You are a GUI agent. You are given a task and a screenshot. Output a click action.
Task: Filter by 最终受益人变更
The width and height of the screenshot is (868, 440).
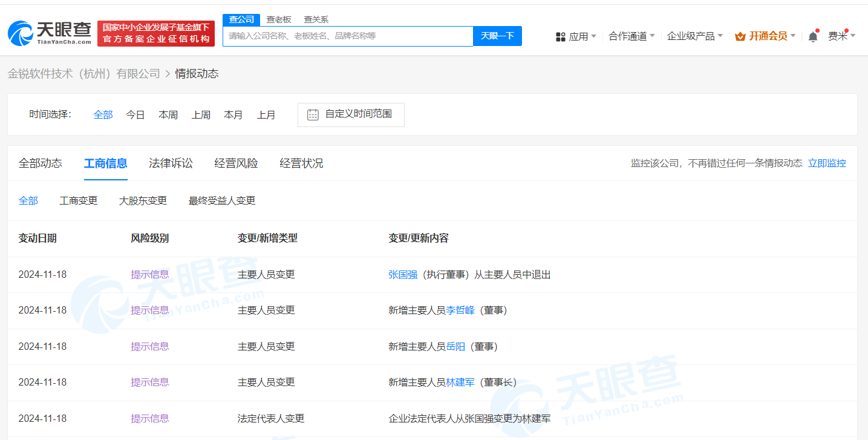coord(222,200)
